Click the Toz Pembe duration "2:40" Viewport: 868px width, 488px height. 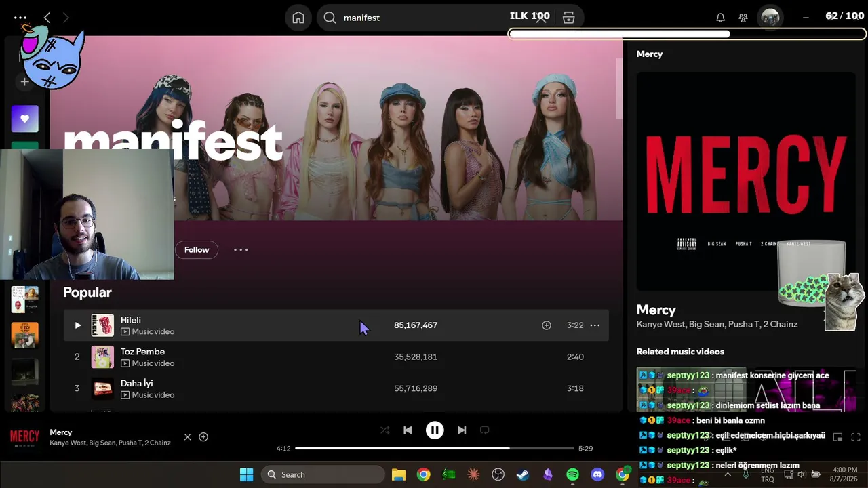pos(575,357)
